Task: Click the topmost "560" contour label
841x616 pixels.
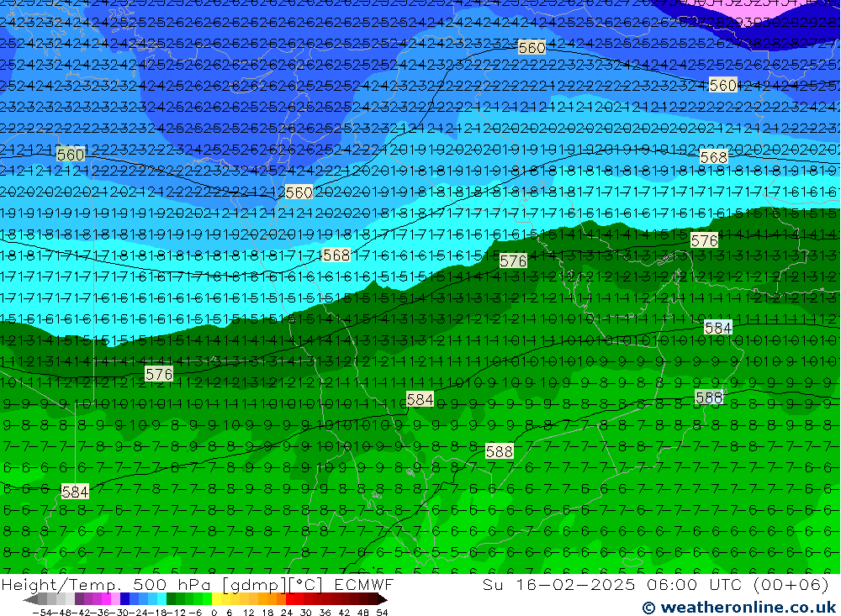Action: (x=532, y=48)
